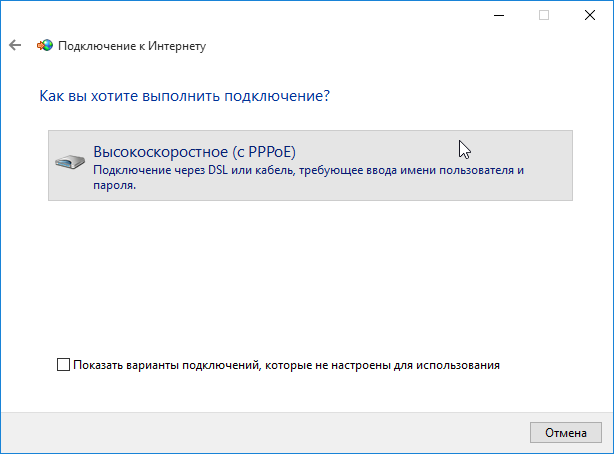Go back using the left arrow
The width and height of the screenshot is (614, 454).
[x=15, y=45]
